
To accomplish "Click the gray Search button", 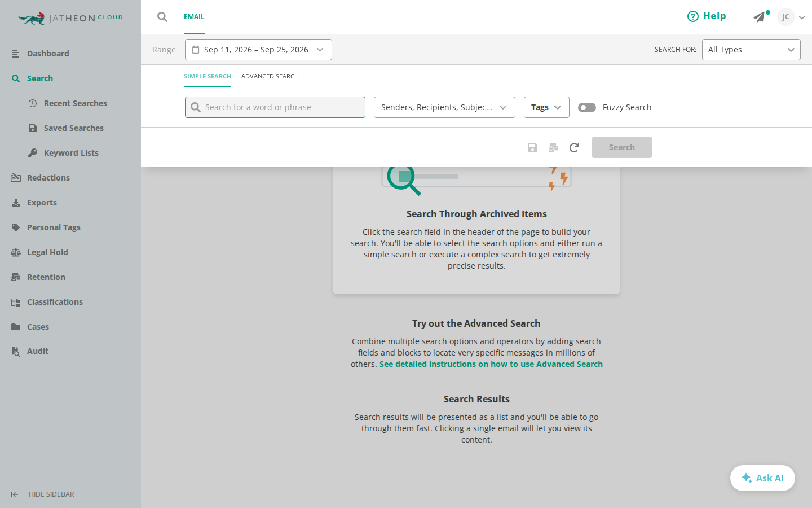I will 622,147.
